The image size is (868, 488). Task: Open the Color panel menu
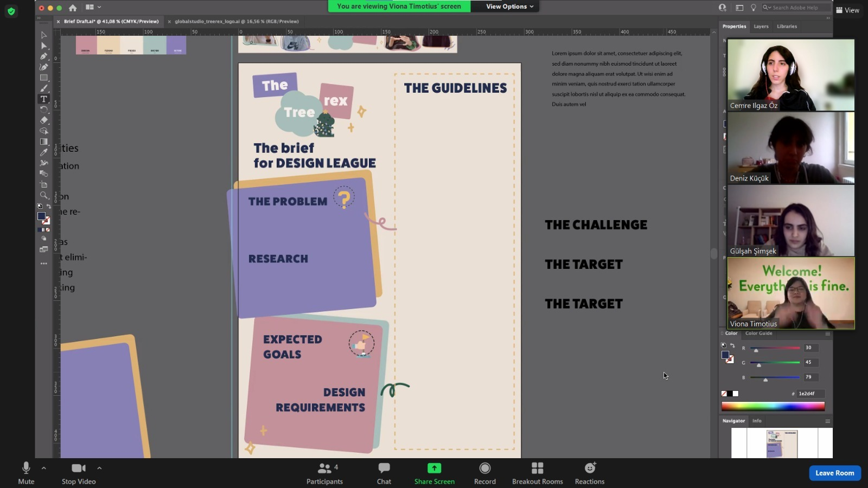pyautogui.click(x=828, y=333)
